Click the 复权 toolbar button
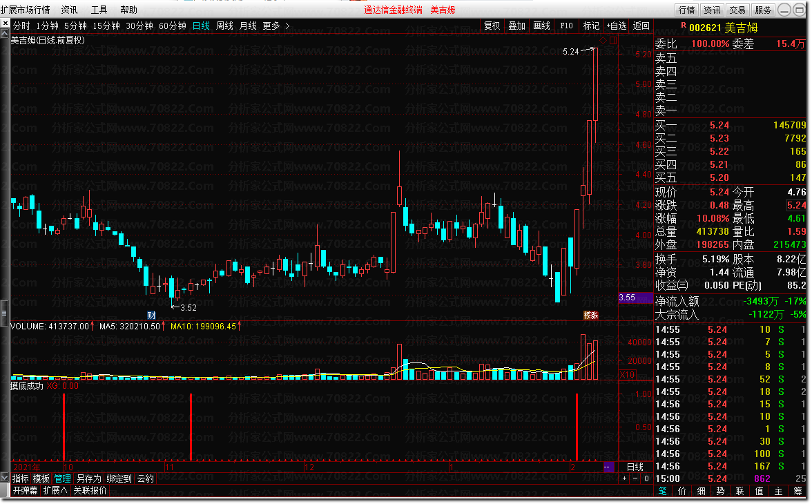This screenshot has height=504, width=812. point(492,26)
